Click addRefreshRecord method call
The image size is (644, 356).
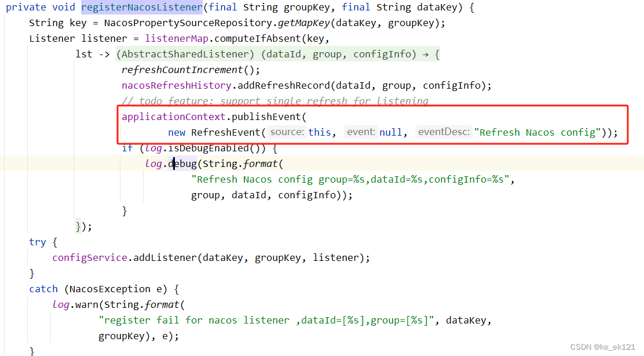tap(284, 85)
